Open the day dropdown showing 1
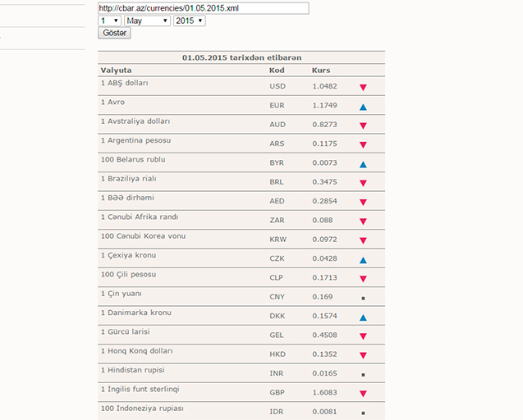This screenshot has width=523, height=420. pyautogui.click(x=109, y=21)
